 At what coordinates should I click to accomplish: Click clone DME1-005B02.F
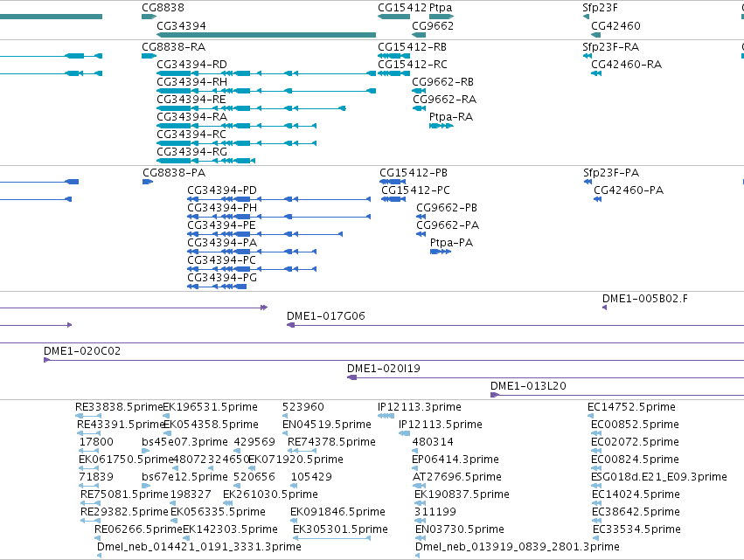pyautogui.click(x=645, y=299)
